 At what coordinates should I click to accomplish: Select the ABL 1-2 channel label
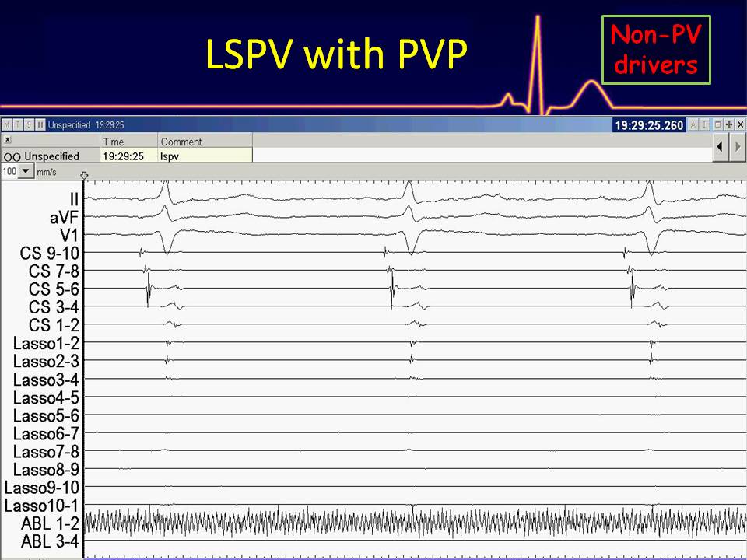(50, 523)
